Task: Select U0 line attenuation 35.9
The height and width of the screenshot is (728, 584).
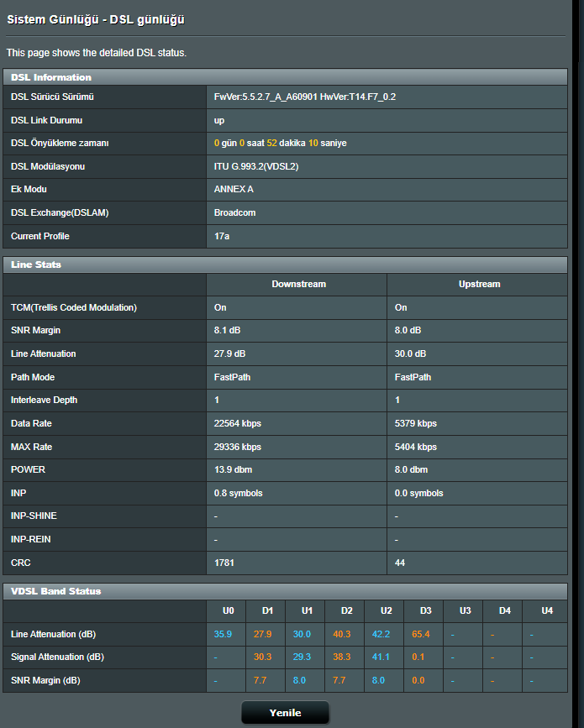Action: pos(223,634)
